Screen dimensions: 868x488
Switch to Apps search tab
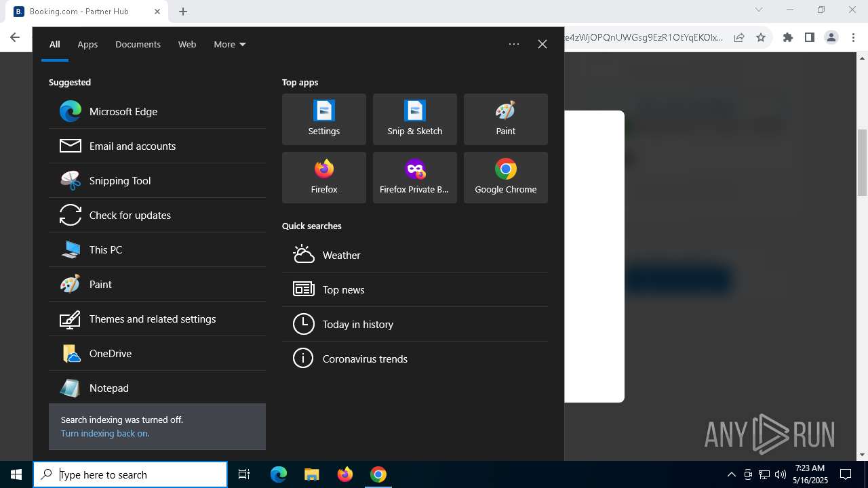87,44
